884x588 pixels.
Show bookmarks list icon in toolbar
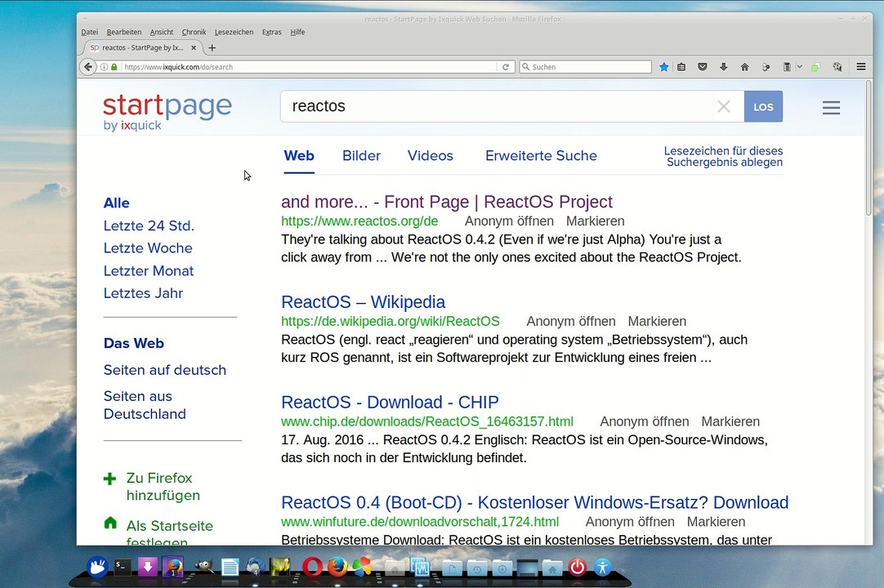tap(681, 67)
